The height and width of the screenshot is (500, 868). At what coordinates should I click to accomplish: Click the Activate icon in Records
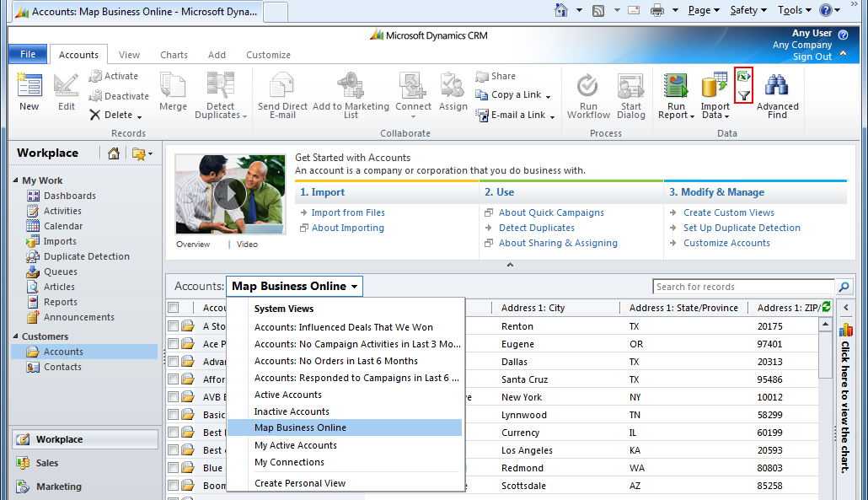click(95, 76)
